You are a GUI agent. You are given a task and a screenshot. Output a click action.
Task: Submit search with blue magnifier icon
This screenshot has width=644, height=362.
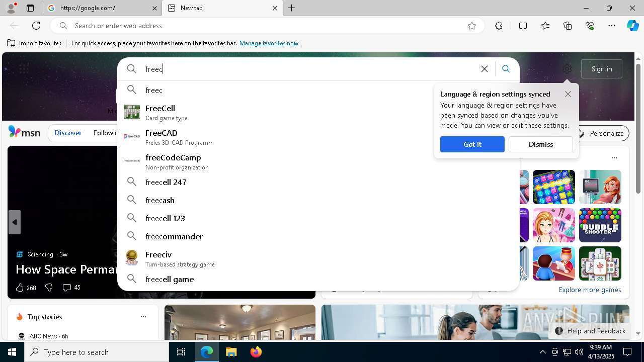click(x=506, y=69)
